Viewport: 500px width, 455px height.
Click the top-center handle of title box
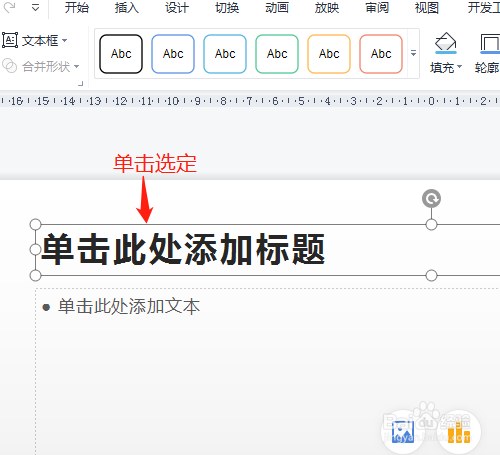(431, 225)
